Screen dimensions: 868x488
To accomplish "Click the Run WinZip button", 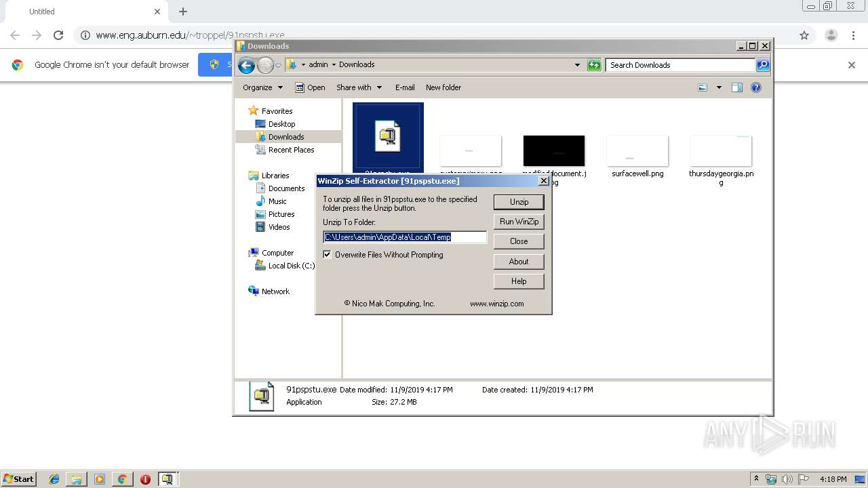I will [519, 222].
